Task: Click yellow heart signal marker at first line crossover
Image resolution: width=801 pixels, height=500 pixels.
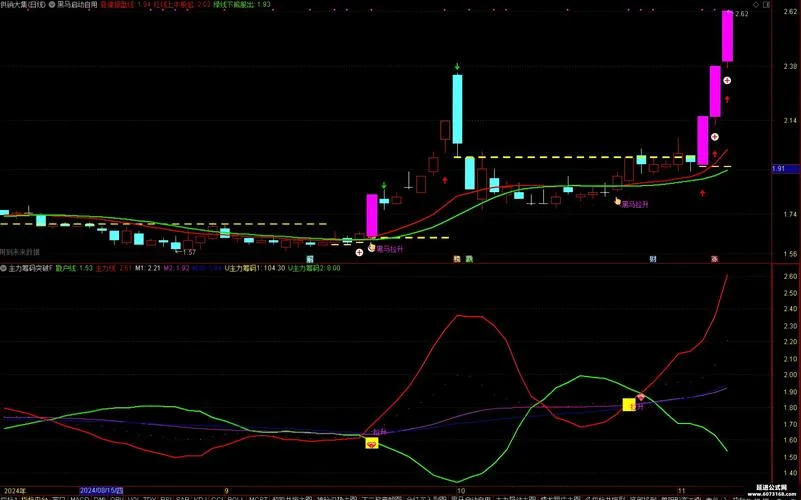Action: (372, 444)
